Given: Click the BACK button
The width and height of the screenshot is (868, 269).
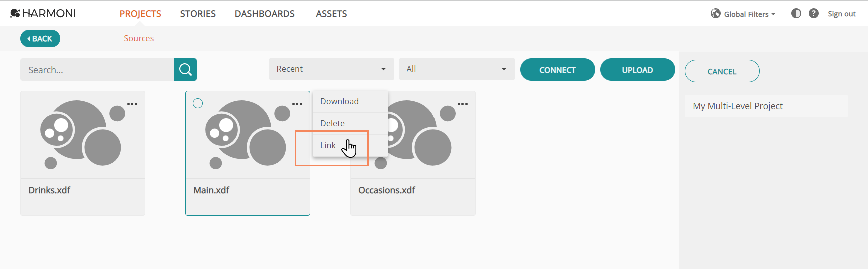Looking at the screenshot, I should pos(40,39).
